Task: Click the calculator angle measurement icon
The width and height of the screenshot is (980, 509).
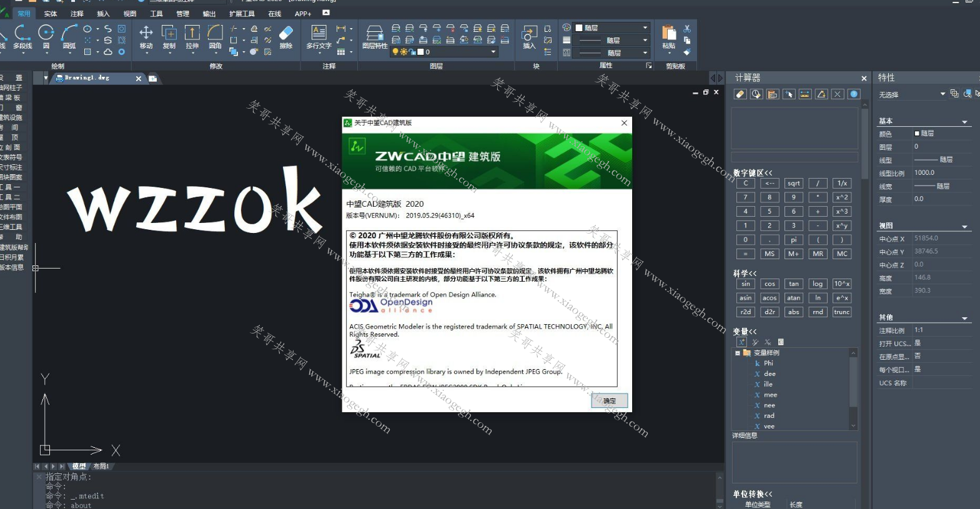Action: click(x=821, y=94)
